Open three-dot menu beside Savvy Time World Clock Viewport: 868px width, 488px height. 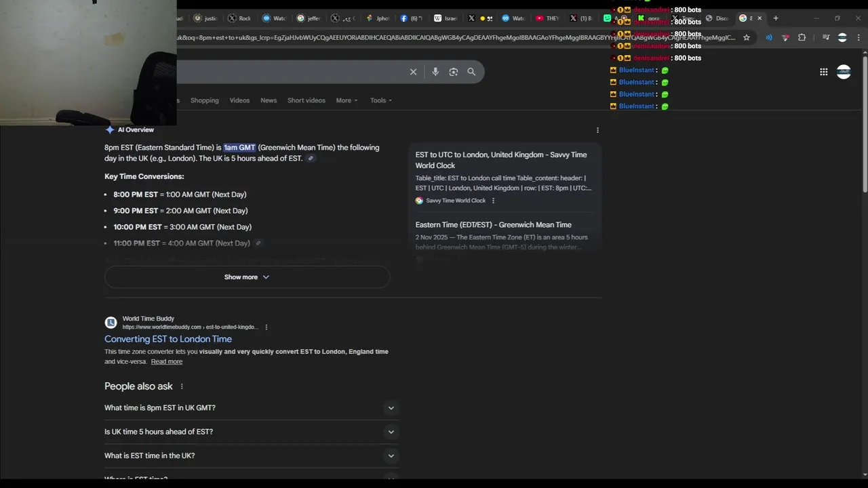pyautogui.click(x=493, y=201)
